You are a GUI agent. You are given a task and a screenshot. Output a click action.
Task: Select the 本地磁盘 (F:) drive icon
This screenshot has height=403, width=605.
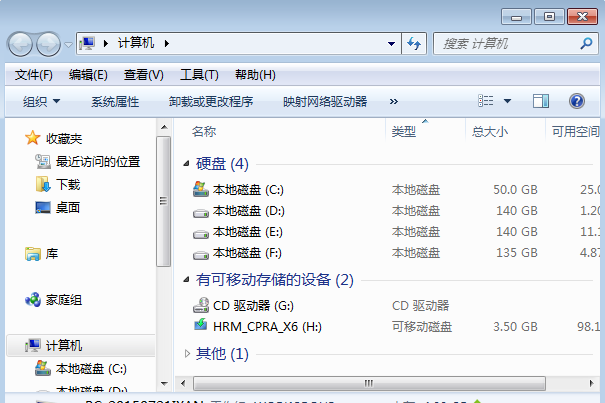(201, 254)
